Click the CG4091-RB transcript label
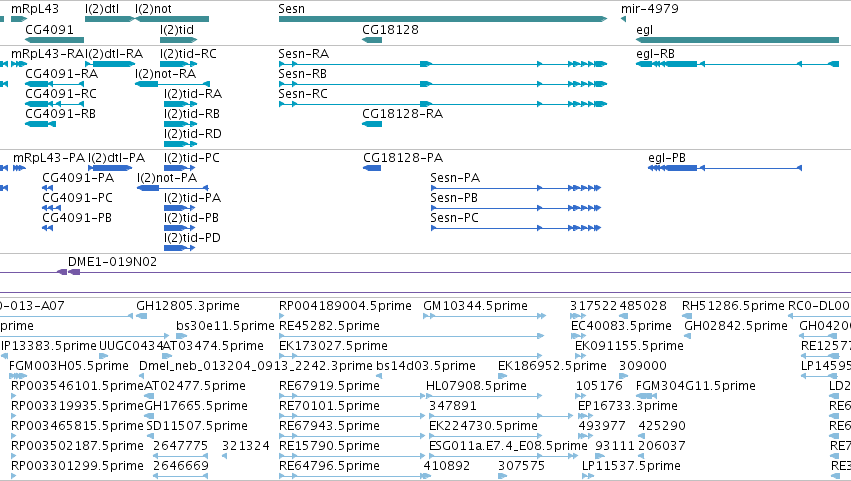This screenshot has height=481, width=851. pos(60,114)
